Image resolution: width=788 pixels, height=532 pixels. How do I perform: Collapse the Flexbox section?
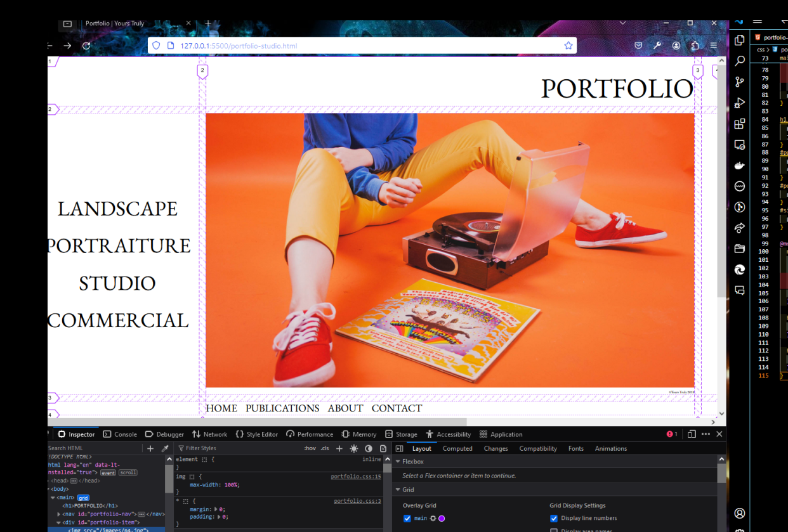click(x=398, y=462)
